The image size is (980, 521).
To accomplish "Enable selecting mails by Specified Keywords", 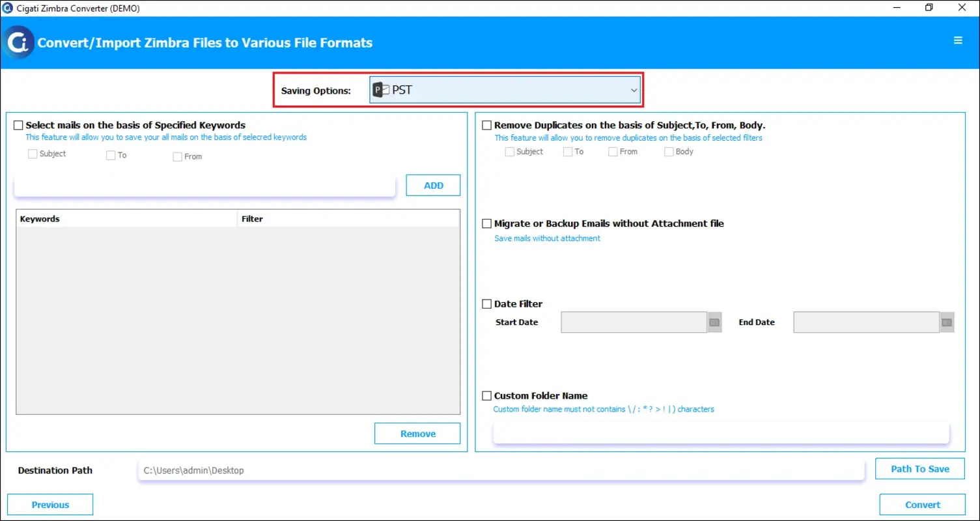I will tap(18, 125).
